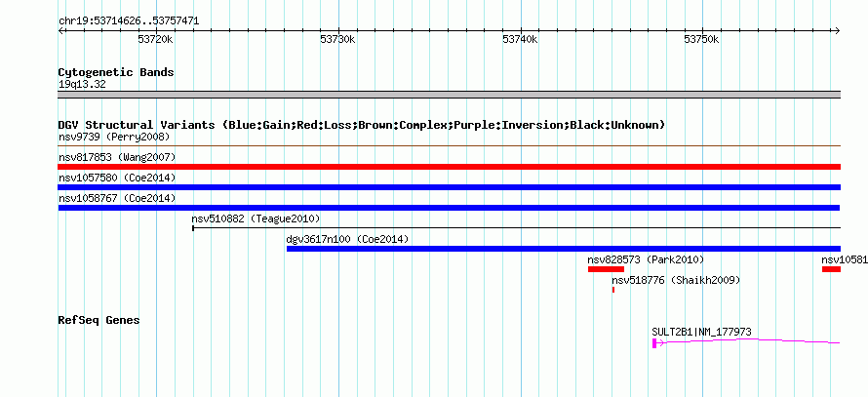This screenshot has height=397, width=868.
Task: Open the nsv9739 (Perry2008) variant label
Action: coord(114,137)
